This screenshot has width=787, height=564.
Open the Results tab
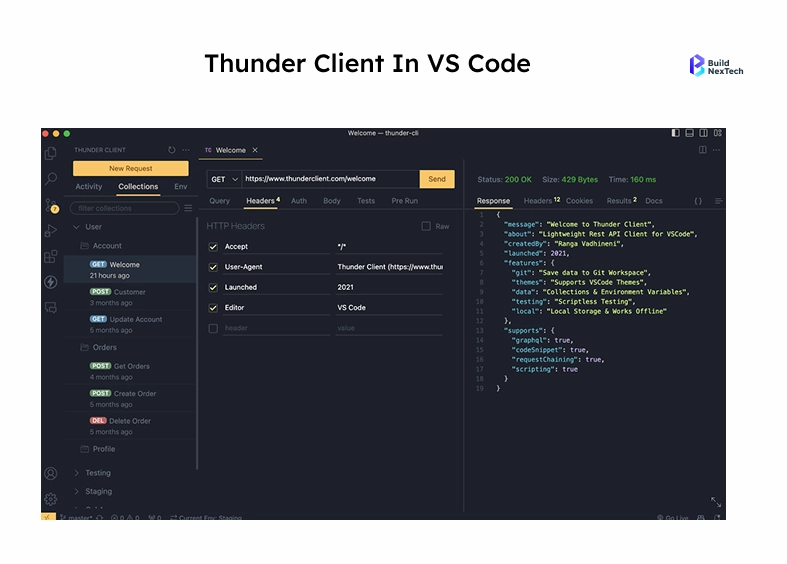621,201
